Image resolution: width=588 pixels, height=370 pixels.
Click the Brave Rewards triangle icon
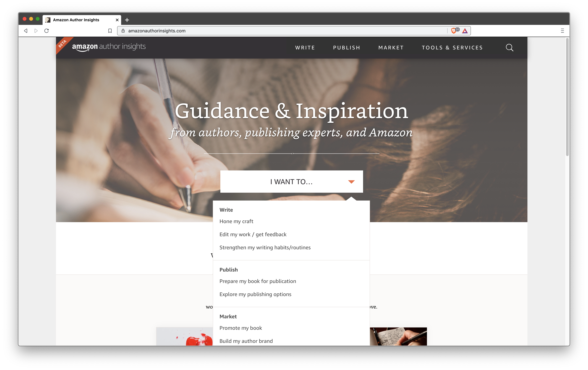point(465,31)
